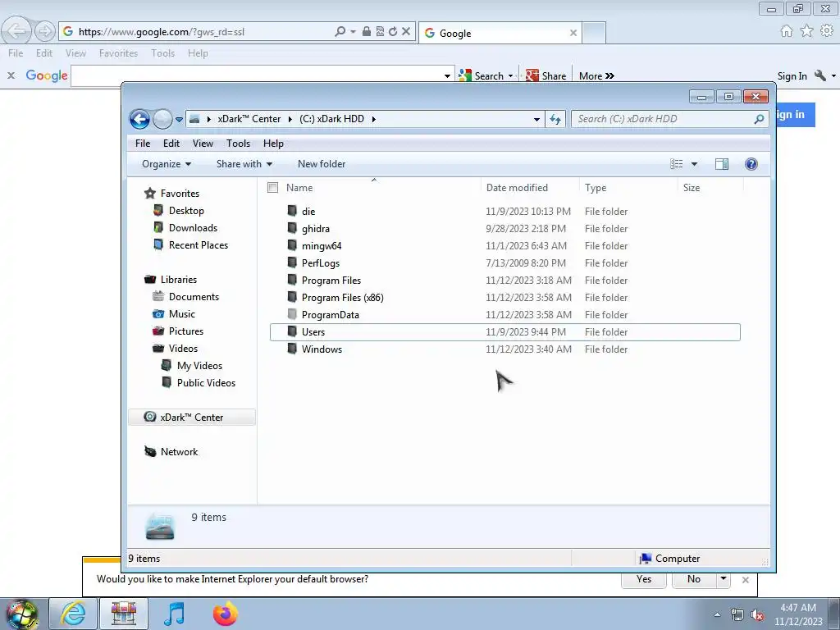Click More on Google toolbar

click(596, 76)
